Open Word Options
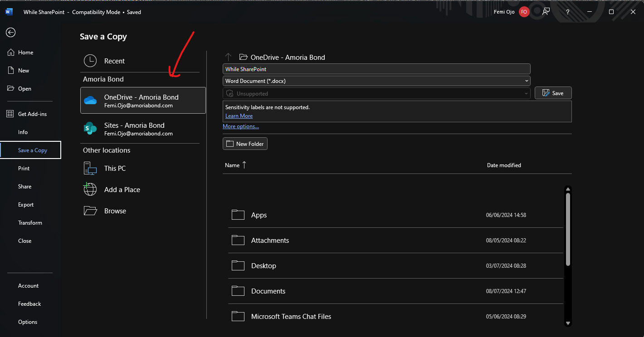644x337 pixels. (28, 322)
